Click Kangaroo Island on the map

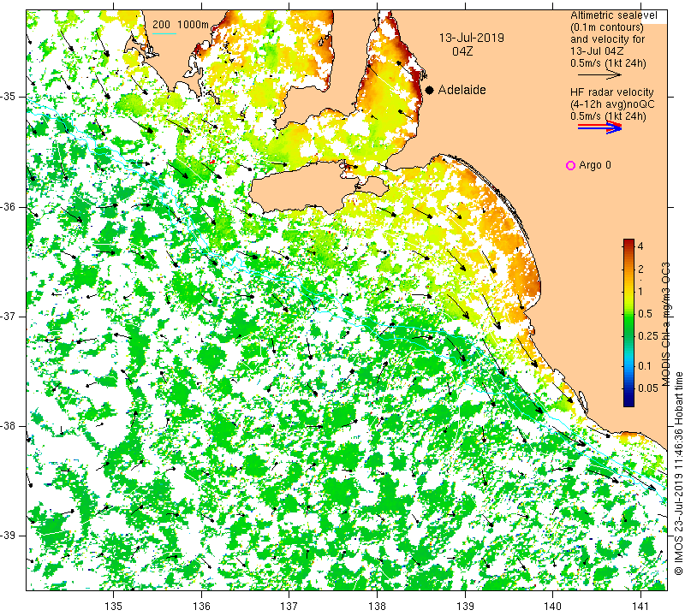306,188
